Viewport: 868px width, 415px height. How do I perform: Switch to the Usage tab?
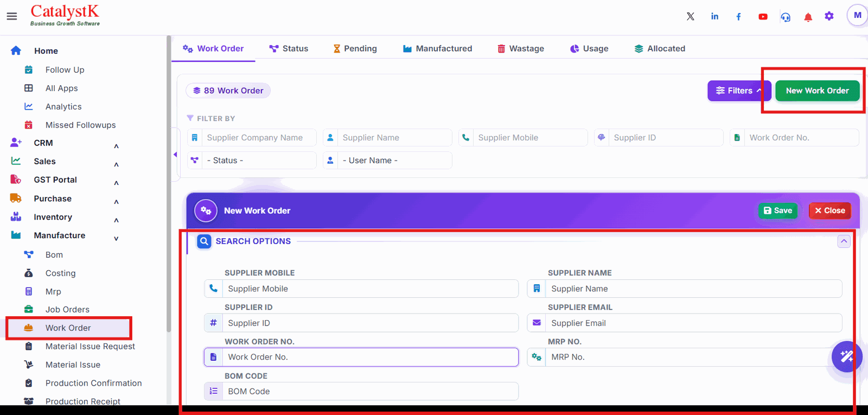(589, 48)
